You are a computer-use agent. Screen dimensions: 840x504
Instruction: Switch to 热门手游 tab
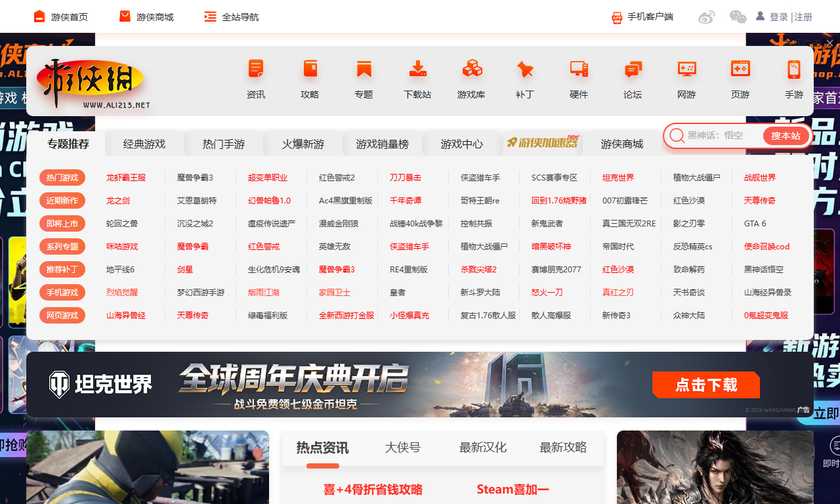coord(224,144)
